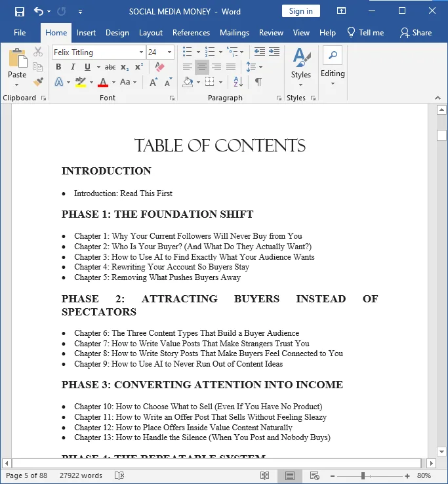The width and height of the screenshot is (448, 484).
Task: Open the font name dropdown
Action: click(x=141, y=52)
